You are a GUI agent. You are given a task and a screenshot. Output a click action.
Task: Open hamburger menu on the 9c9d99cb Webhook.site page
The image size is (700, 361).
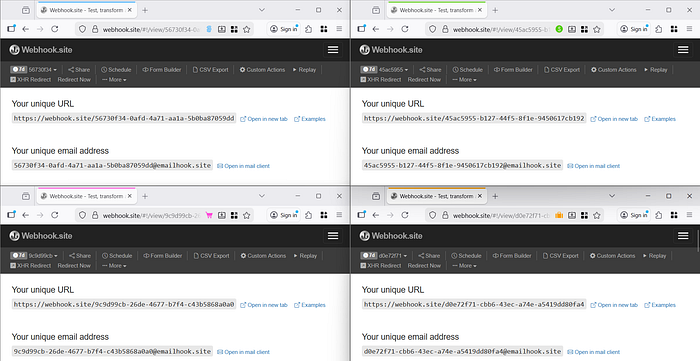click(x=333, y=236)
